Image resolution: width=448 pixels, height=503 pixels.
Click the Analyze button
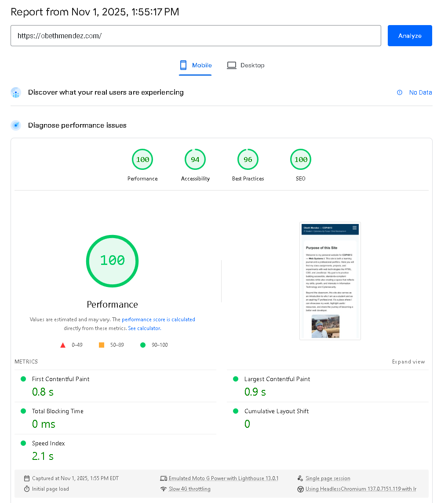[409, 36]
